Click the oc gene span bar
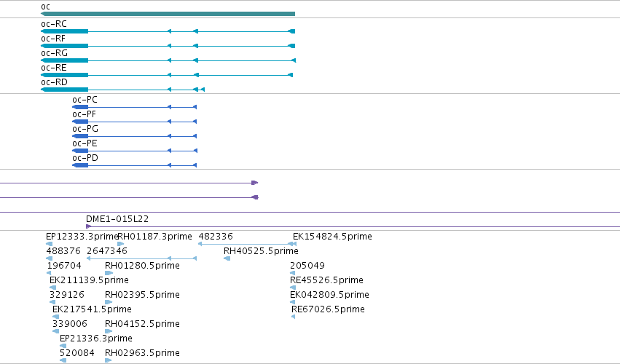620x364 pixels. pyautogui.click(x=168, y=14)
